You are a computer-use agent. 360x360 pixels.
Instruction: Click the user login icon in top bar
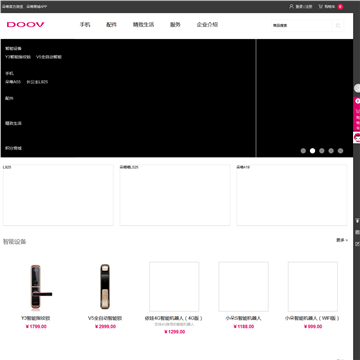tap(291, 6)
